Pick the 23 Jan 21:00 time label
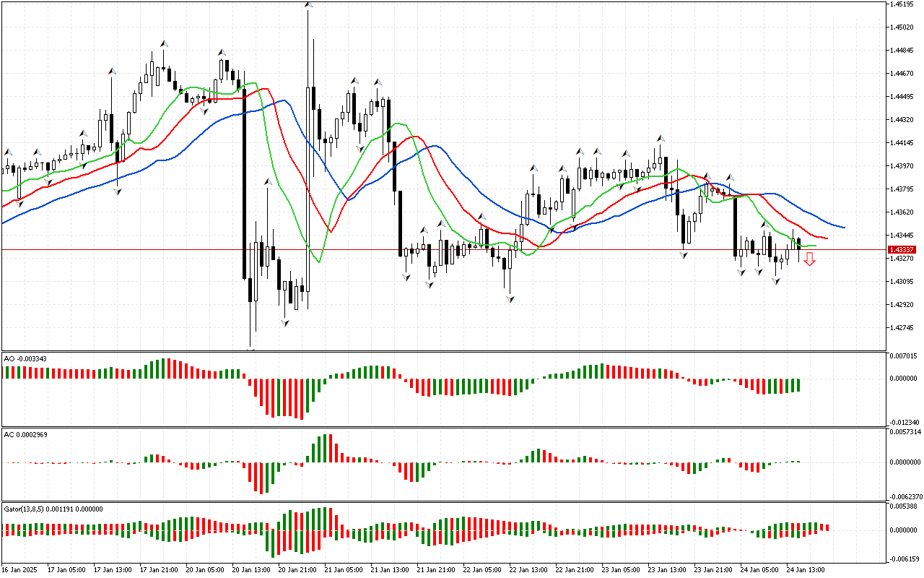This screenshot has width=924, height=578. click(x=714, y=569)
